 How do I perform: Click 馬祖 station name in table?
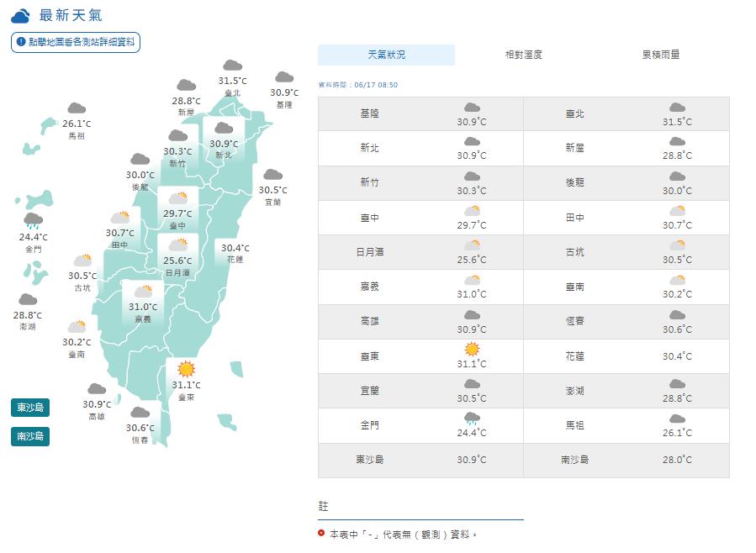(574, 425)
